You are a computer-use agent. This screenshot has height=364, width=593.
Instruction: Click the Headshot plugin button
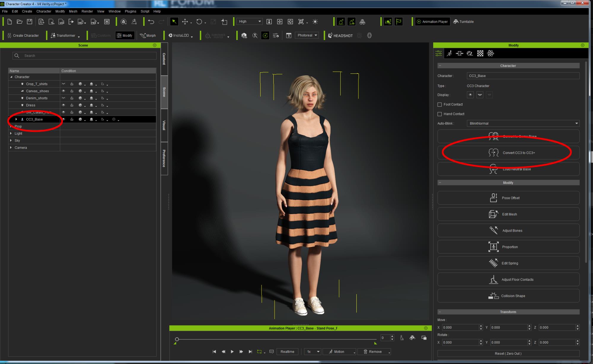(x=340, y=36)
